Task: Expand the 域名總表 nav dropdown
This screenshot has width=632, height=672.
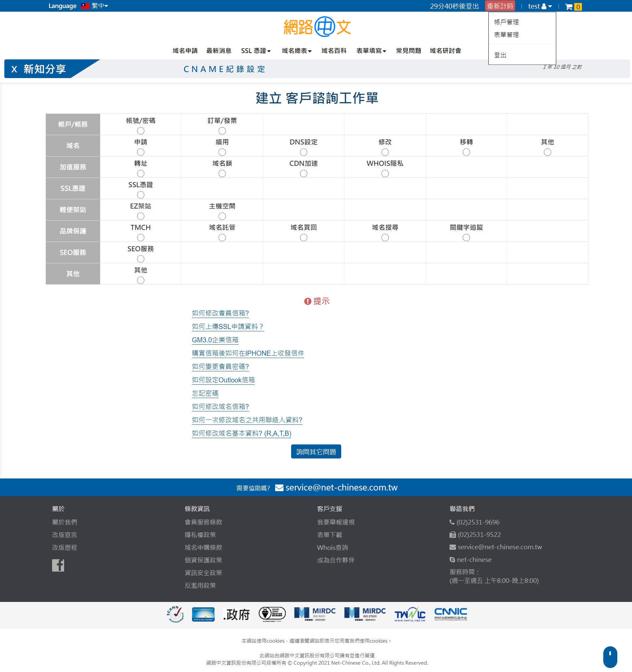Action: point(296,51)
